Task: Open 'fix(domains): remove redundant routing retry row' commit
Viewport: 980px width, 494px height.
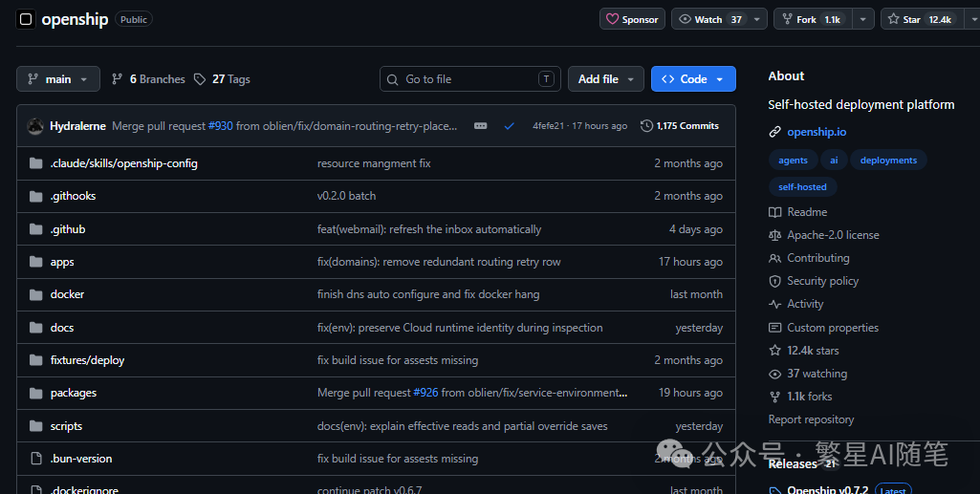Action: click(x=439, y=263)
